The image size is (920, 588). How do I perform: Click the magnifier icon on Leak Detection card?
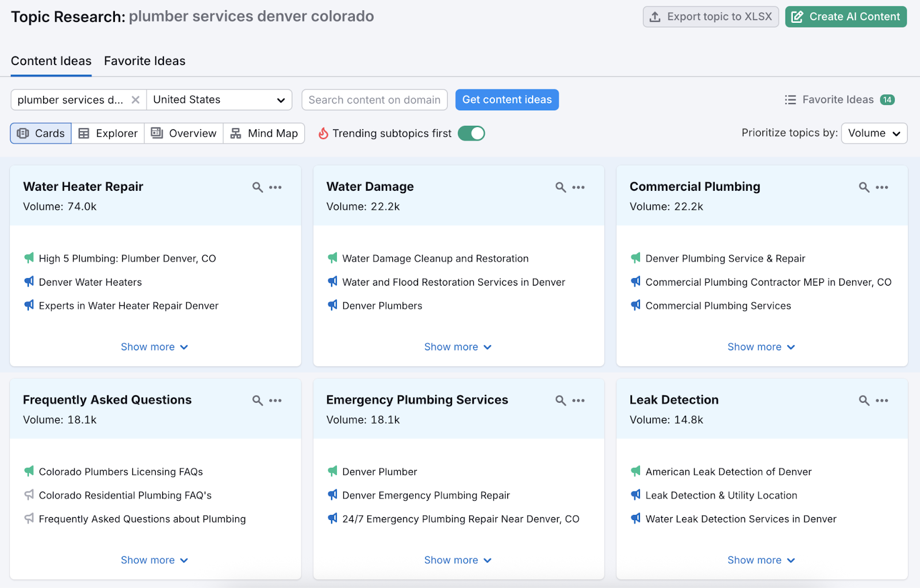coord(864,400)
